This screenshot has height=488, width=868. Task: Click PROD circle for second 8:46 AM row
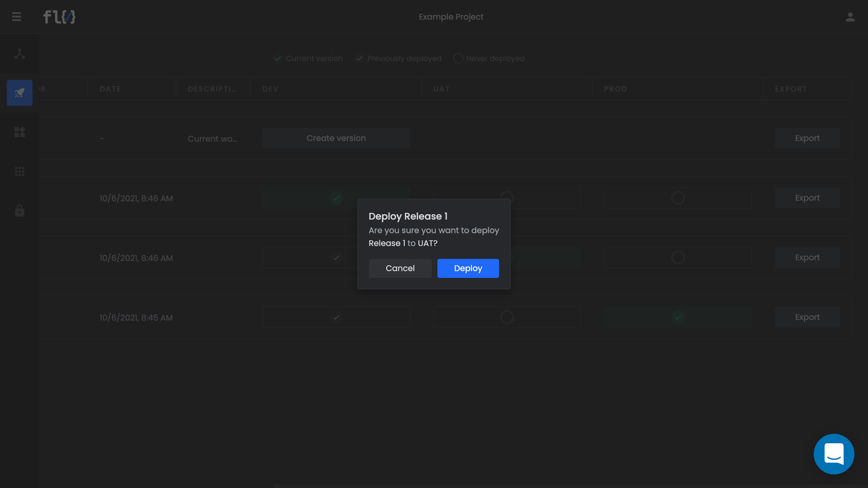[x=678, y=258]
